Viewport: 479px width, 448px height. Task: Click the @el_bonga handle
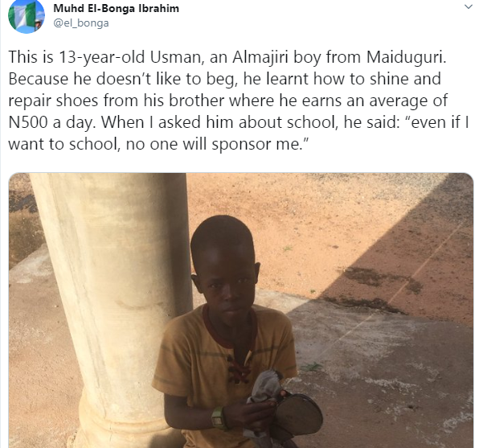(x=81, y=23)
